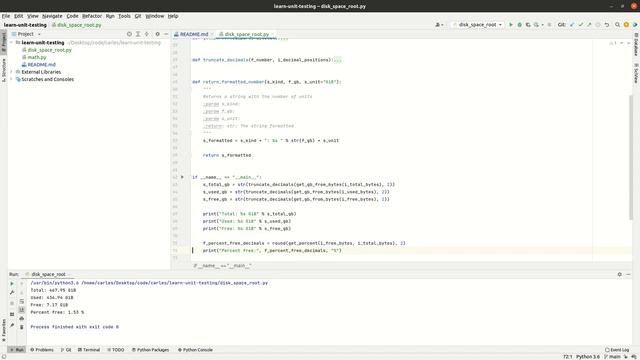Open run configuration dropdown disk_space_root

(477, 25)
